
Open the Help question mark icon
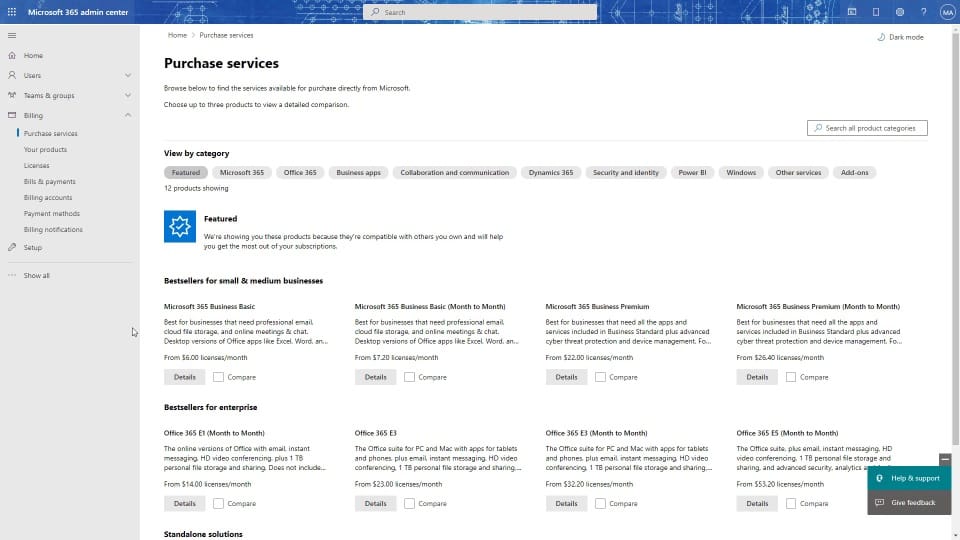point(923,12)
